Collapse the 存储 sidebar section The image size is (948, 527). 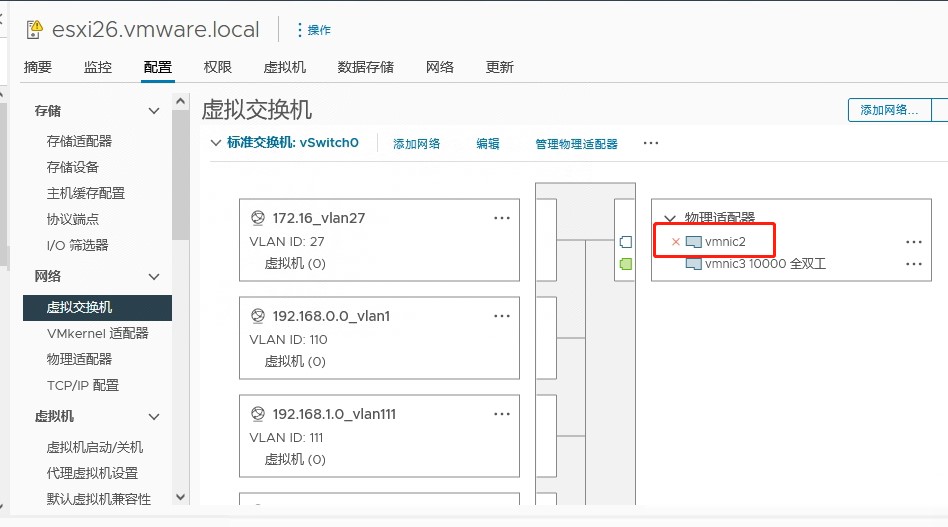154,111
